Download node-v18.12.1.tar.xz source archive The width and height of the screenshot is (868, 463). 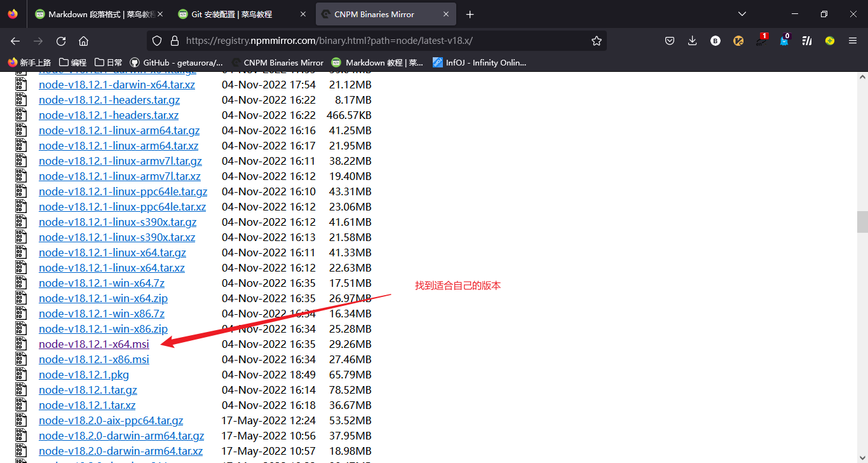click(x=87, y=405)
